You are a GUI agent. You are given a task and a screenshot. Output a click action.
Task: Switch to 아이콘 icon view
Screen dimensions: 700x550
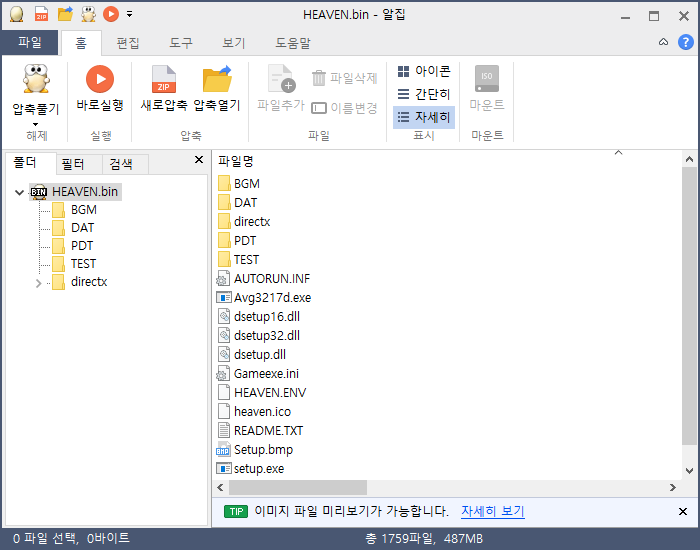coord(424,71)
